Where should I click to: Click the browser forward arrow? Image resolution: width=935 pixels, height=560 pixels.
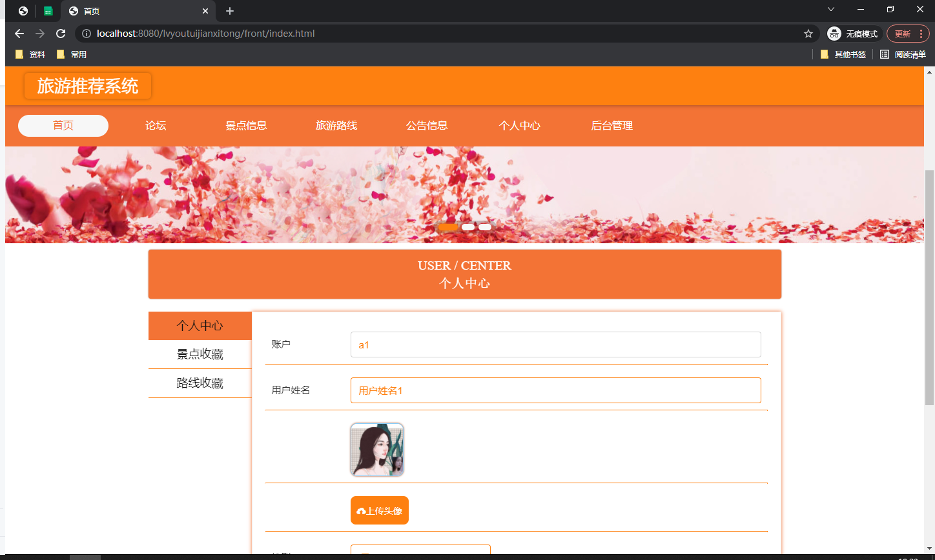[40, 34]
